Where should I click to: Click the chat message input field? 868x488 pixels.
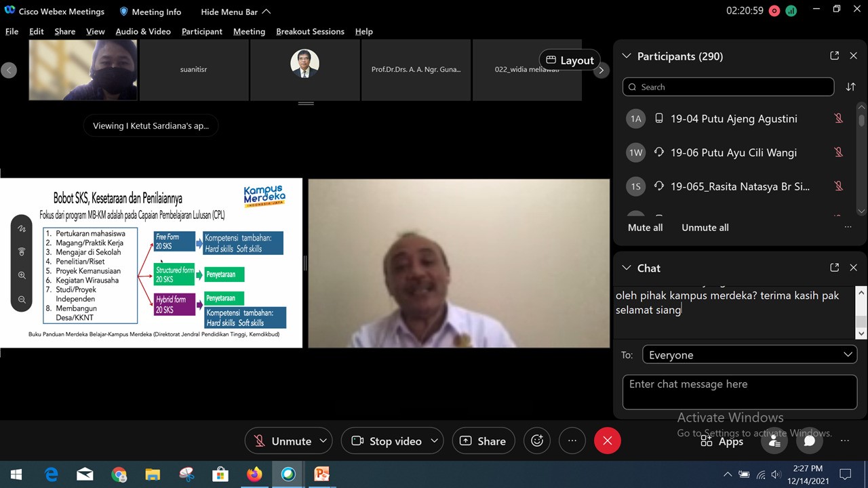click(x=739, y=392)
